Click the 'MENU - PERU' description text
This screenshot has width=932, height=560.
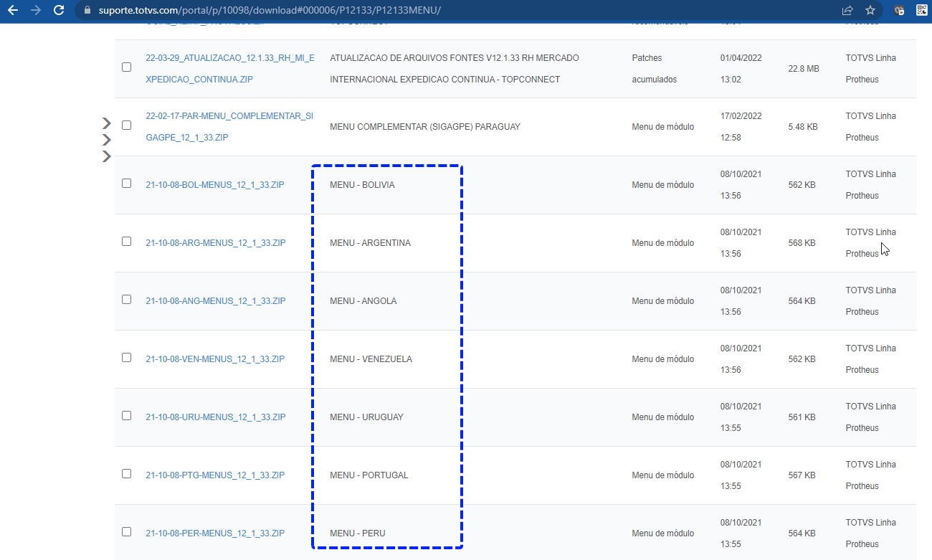tap(358, 533)
